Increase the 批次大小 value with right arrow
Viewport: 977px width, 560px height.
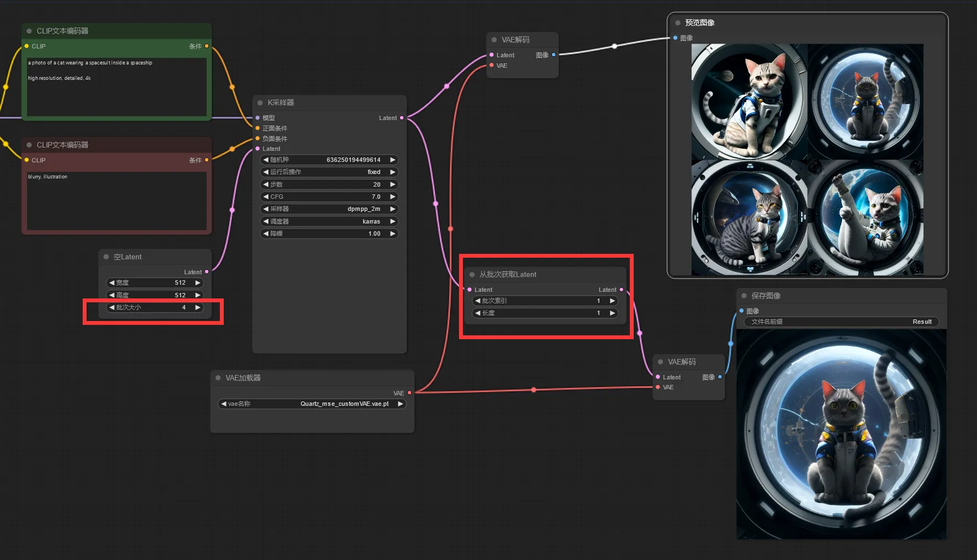pos(197,307)
